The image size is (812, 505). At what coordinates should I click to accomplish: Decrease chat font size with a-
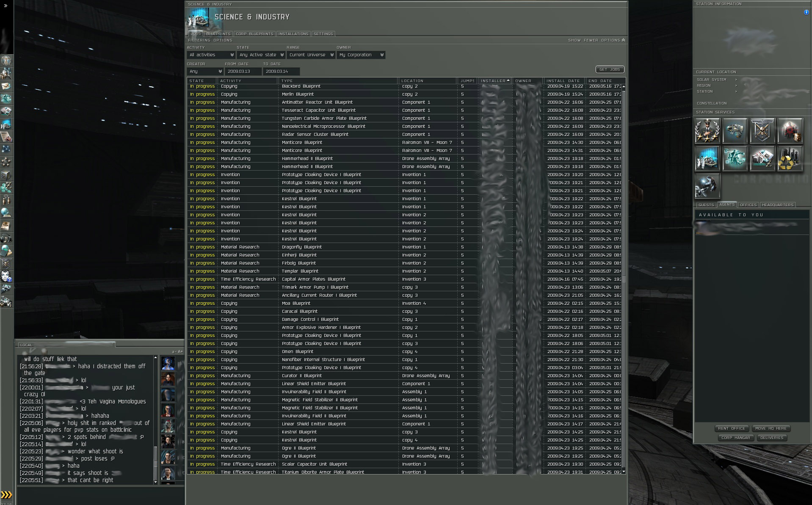click(x=174, y=352)
